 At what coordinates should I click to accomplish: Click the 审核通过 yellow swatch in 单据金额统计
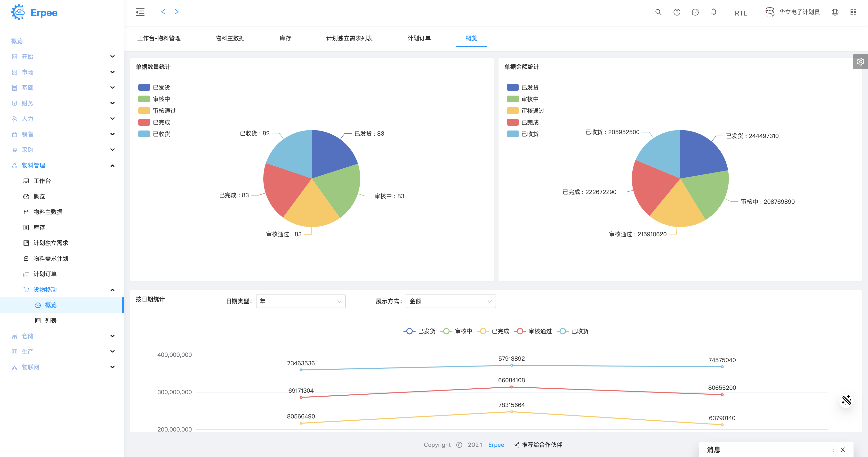pyautogui.click(x=513, y=111)
